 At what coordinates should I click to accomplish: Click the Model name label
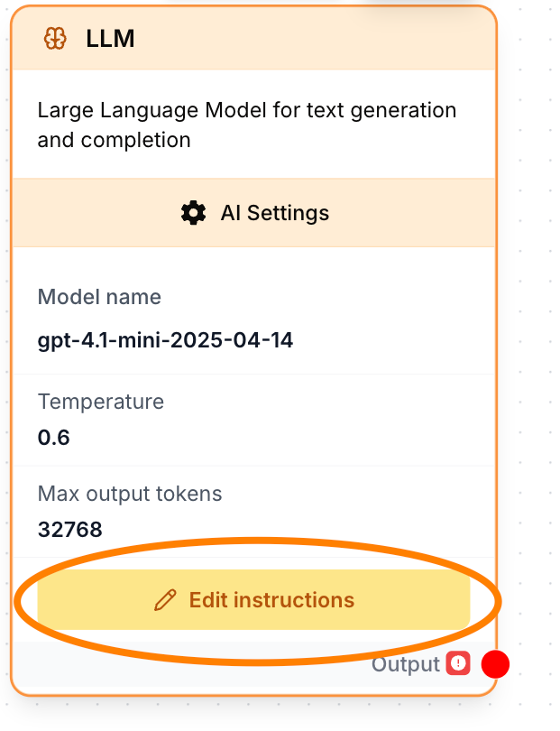pyautogui.click(x=99, y=297)
